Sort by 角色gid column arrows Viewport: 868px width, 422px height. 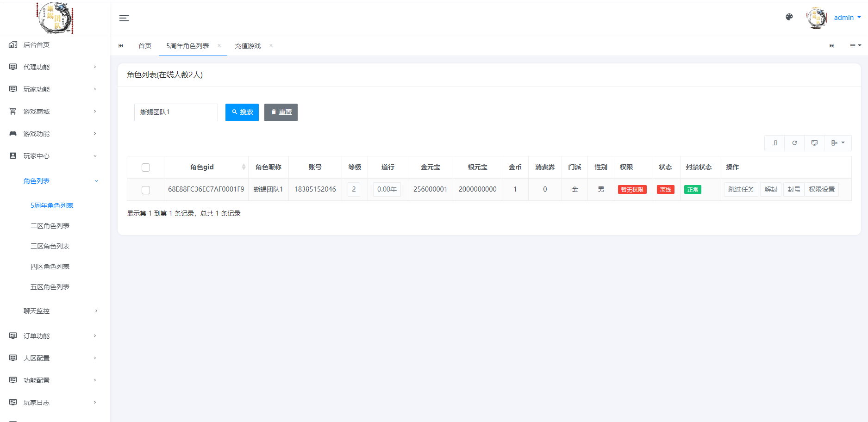pyautogui.click(x=244, y=167)
